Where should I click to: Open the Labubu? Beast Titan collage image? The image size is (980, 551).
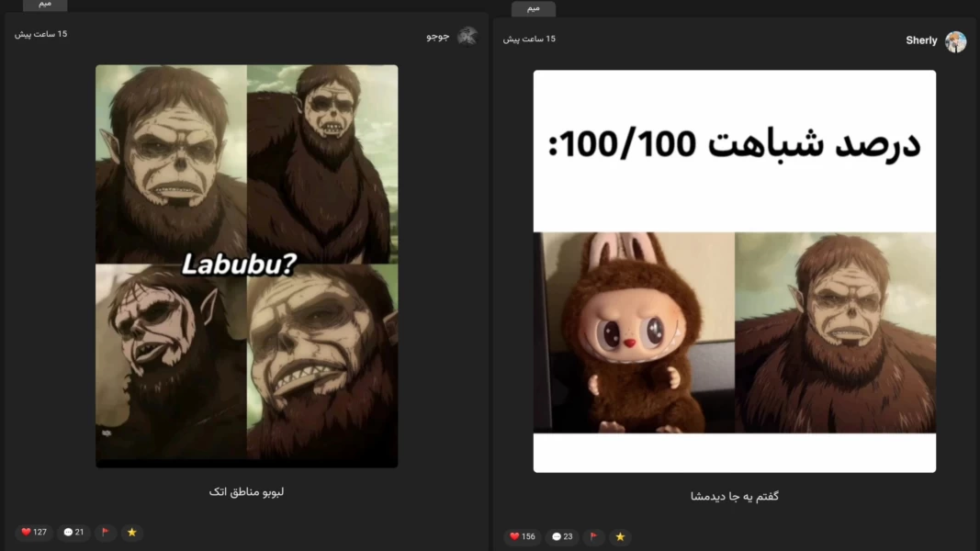click(247, 266)
